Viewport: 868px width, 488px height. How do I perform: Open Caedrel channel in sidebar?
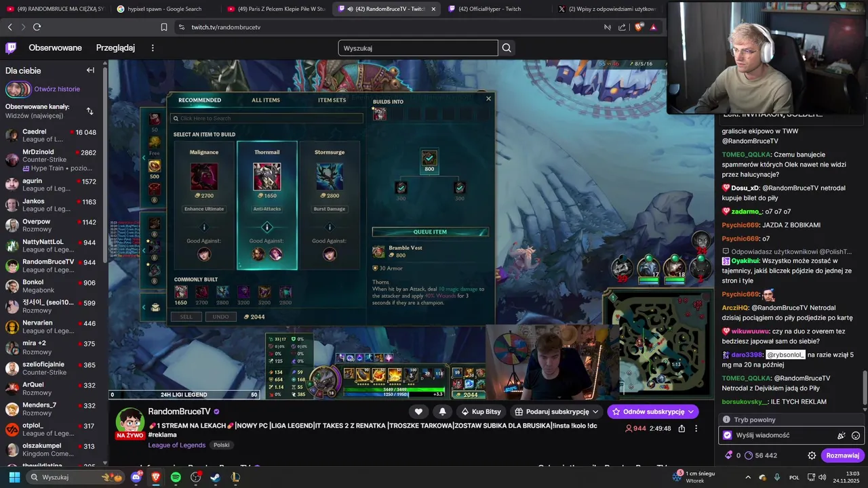[x=52, y=136]
